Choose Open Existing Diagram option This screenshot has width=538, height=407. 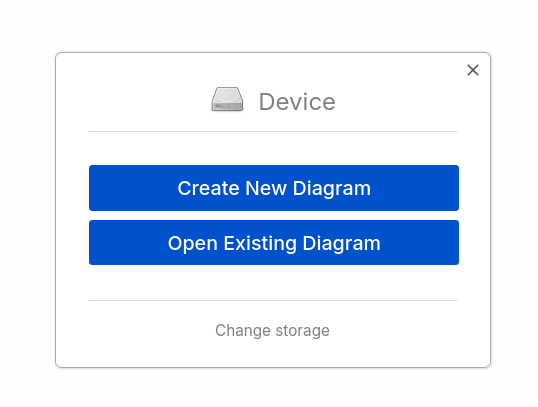click(274, 242)
